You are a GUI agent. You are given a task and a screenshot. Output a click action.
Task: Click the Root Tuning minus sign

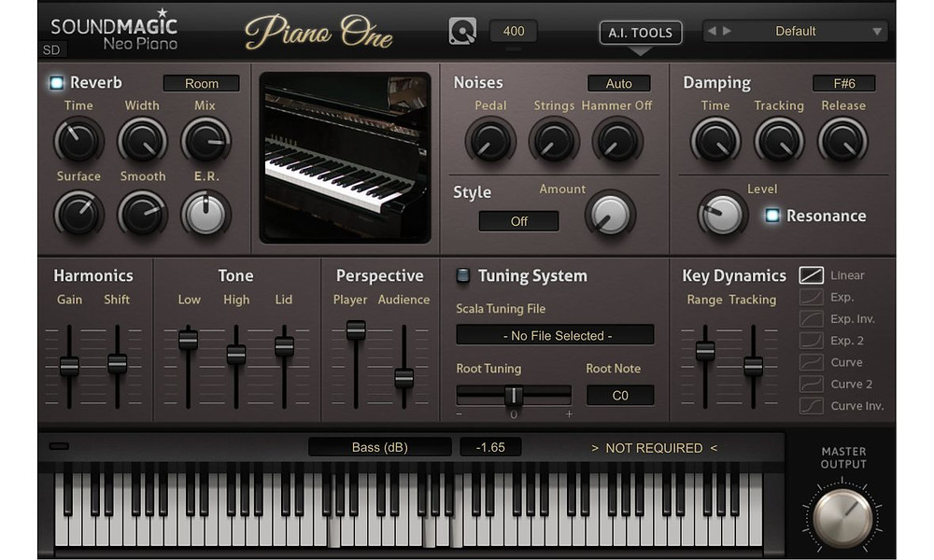point(459,413)
